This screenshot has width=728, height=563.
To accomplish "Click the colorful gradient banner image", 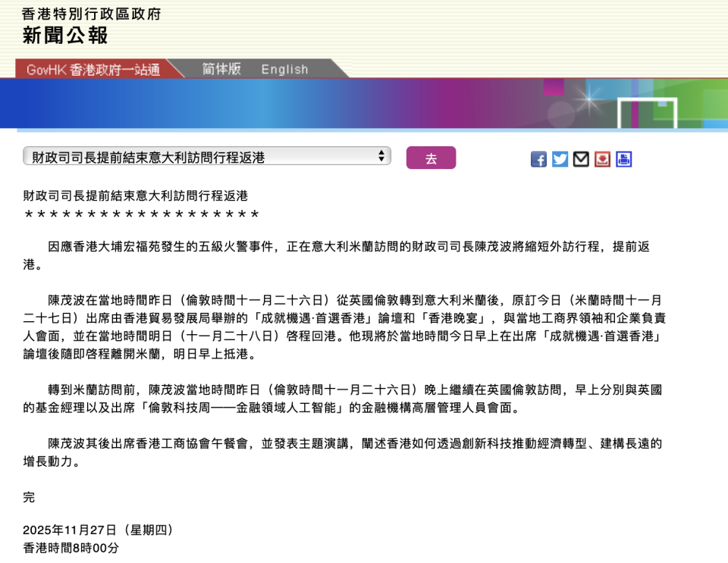I will 364,104.
